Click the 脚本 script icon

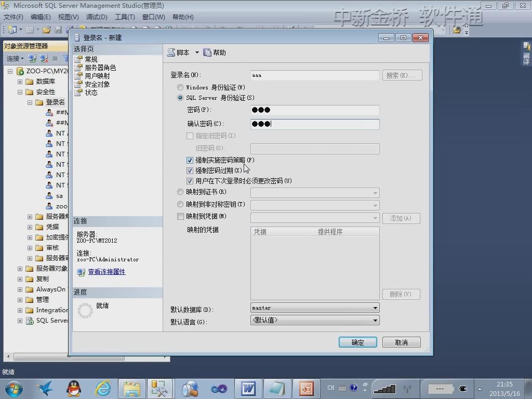coord(171,52)
